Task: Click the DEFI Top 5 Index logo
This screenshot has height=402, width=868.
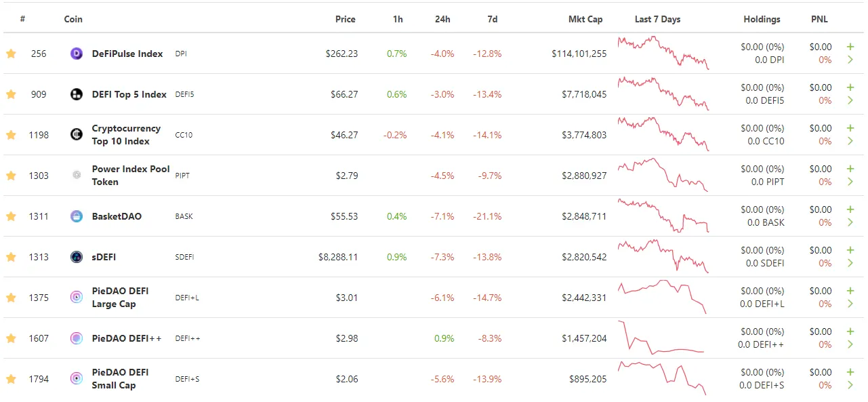Action: 76,94
